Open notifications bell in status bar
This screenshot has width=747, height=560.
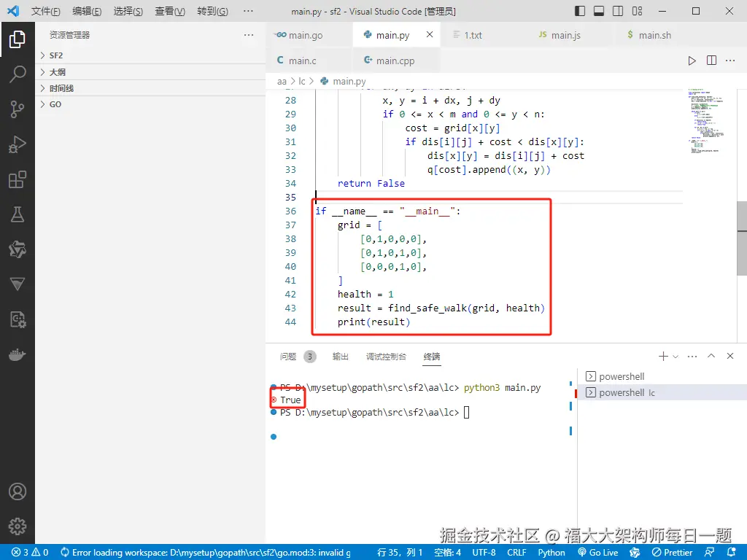pyautogui.click(x=732, y=553)
